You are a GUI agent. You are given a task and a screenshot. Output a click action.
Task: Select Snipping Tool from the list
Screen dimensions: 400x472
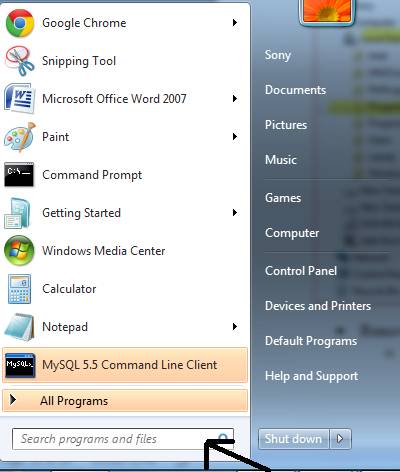pyautogui.click(x=125, y=61)
